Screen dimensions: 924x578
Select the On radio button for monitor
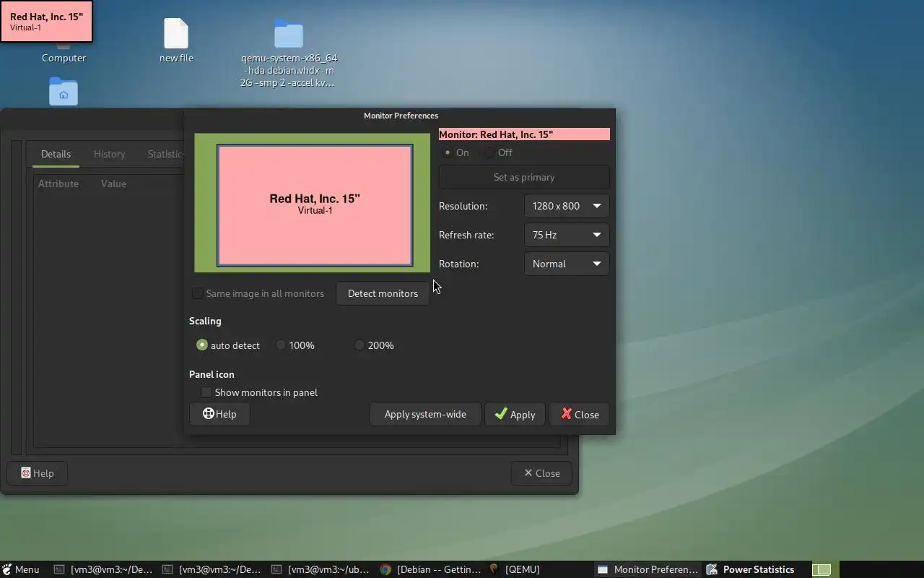pos(448,152)
